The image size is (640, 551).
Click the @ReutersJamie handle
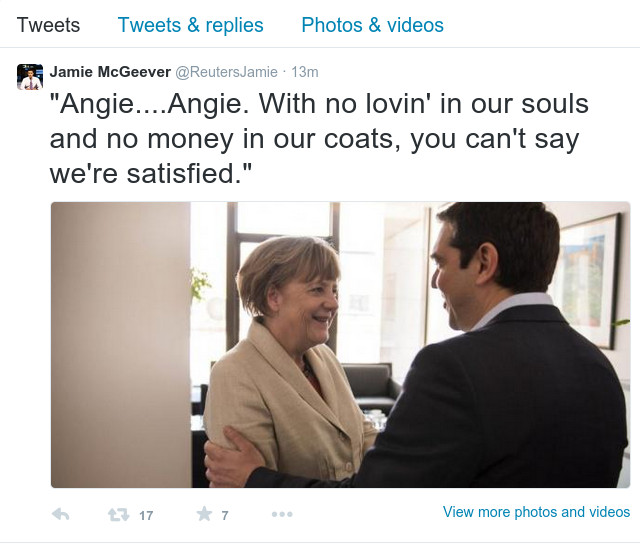226,72
